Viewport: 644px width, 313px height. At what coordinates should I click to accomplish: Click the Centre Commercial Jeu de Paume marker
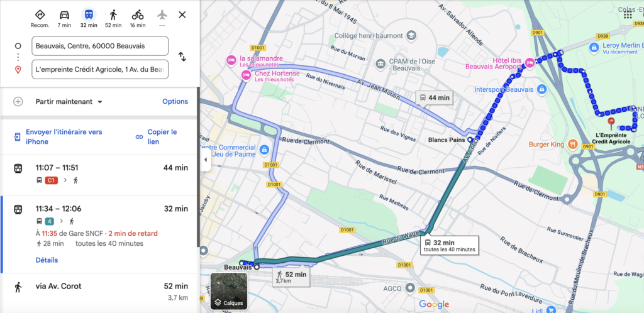point(264,150)
